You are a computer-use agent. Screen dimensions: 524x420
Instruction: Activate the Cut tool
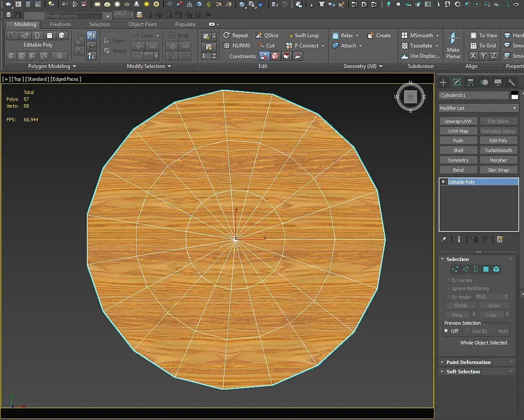pos(266,45)
